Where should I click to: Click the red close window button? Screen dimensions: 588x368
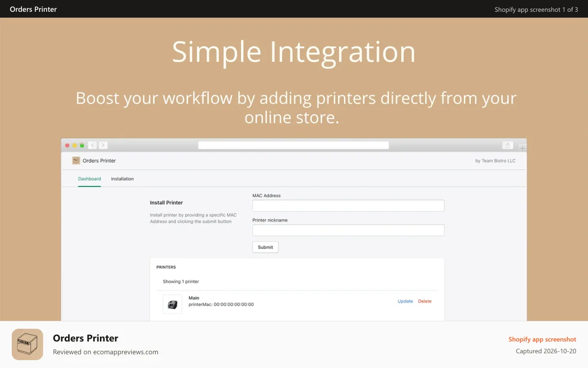pyautogui.click(x=68, y=145)
